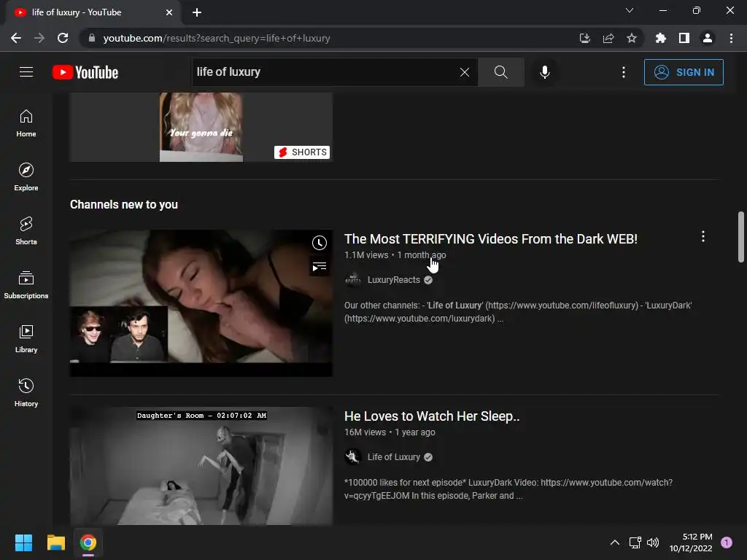Screen dimensions: 747x560
Task: Click the magnifier search button
Action: (x=500, y=72)
